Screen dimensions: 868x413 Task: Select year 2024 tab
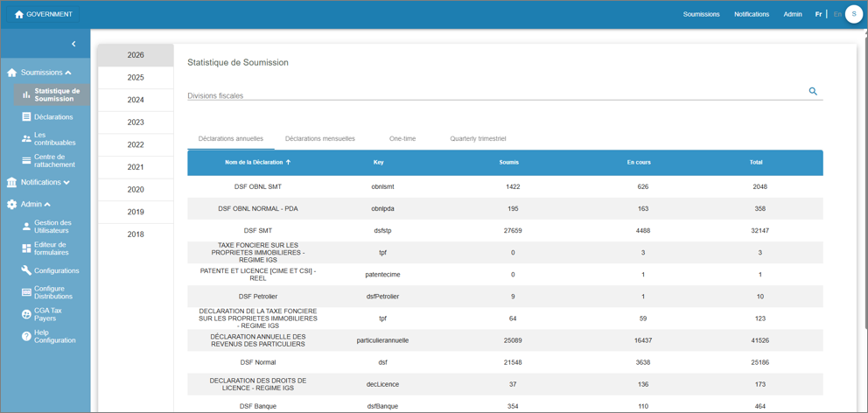coord(136,101)
